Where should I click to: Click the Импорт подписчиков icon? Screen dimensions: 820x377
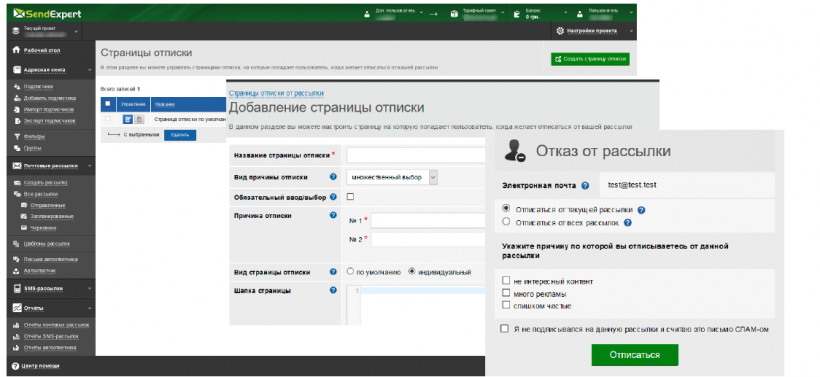17,110
